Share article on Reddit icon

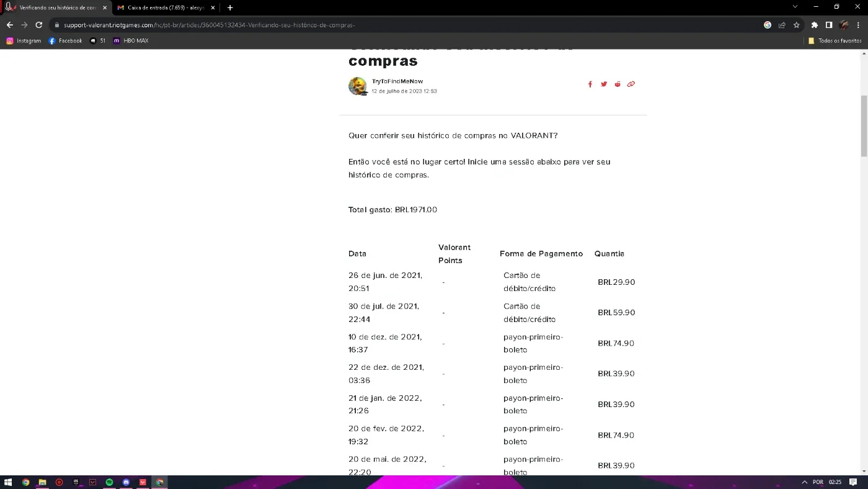[618, 84]
